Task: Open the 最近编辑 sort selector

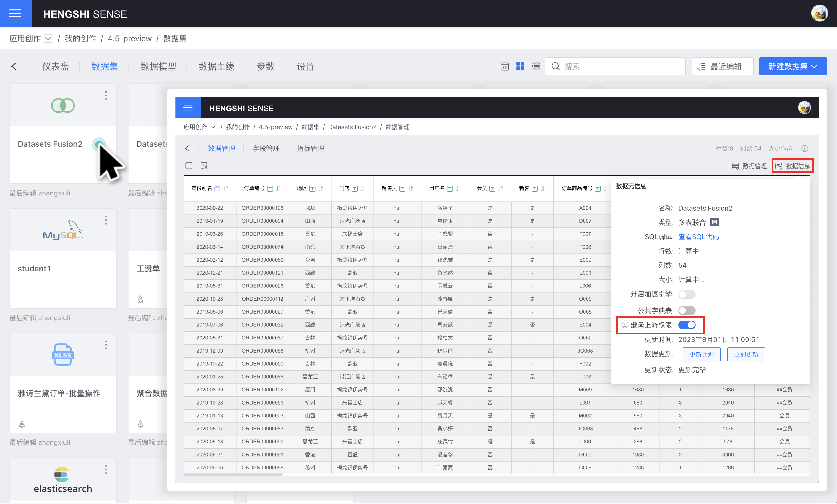Action: 722,66
